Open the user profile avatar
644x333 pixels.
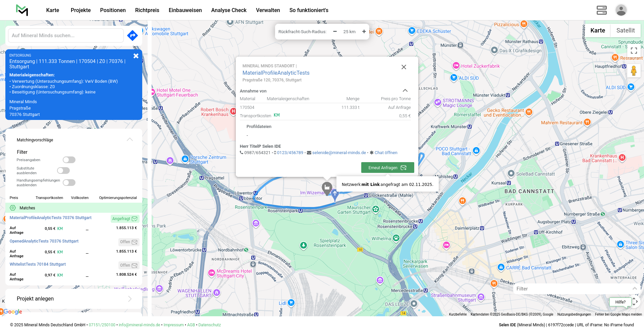tap(621, 10)
